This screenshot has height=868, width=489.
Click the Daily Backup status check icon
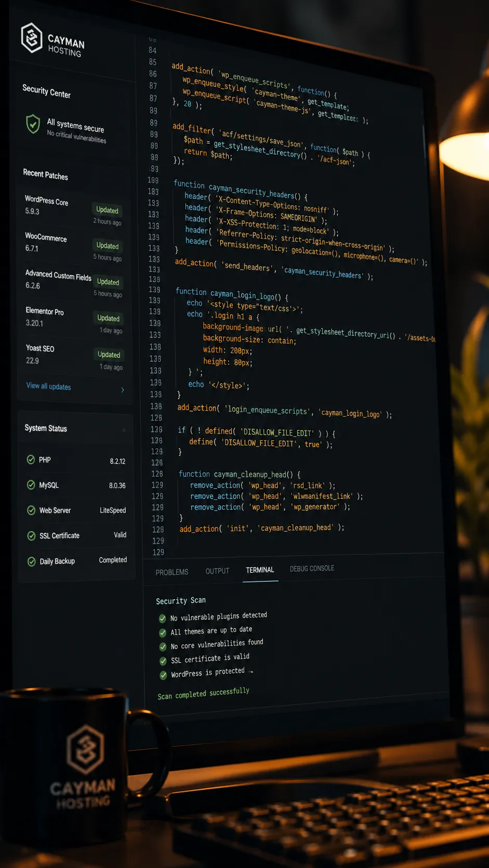(x=31, y=561)
